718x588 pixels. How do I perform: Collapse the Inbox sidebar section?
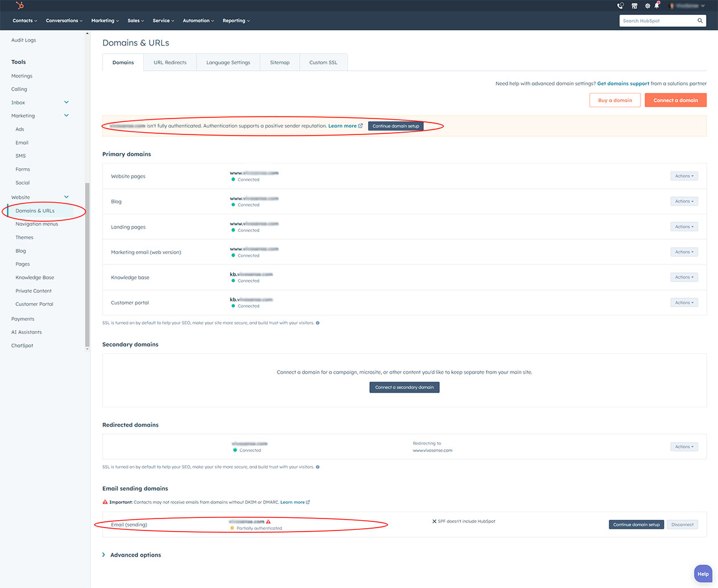click(x=66, y=103)
